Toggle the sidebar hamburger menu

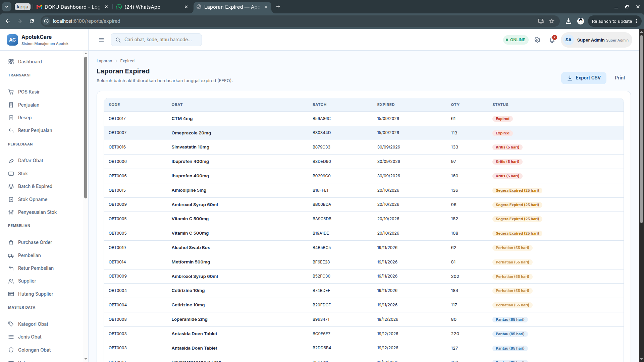pyautogui.click(x=101, y=40)
